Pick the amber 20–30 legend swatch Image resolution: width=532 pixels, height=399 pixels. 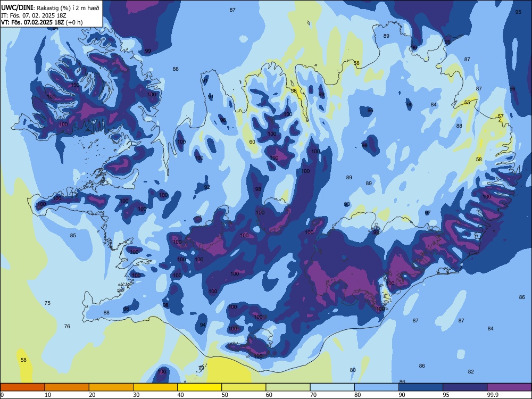(x=111, y=387)
